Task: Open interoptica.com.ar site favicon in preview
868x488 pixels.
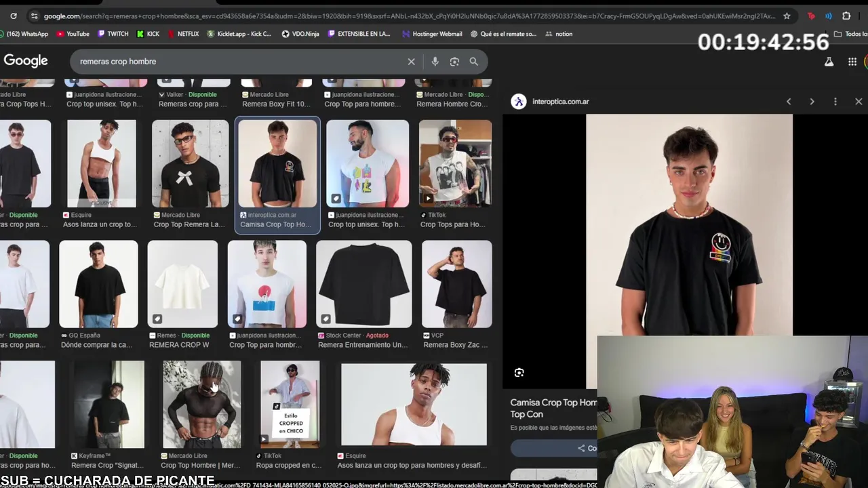Action: [519, 102]
